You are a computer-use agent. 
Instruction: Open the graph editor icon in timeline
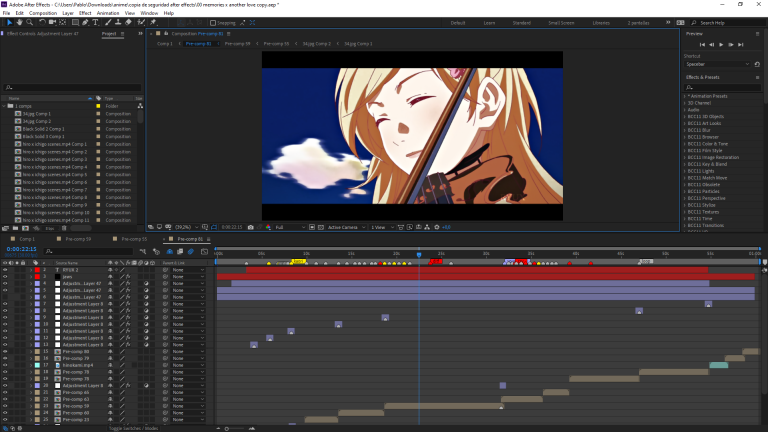204,251
